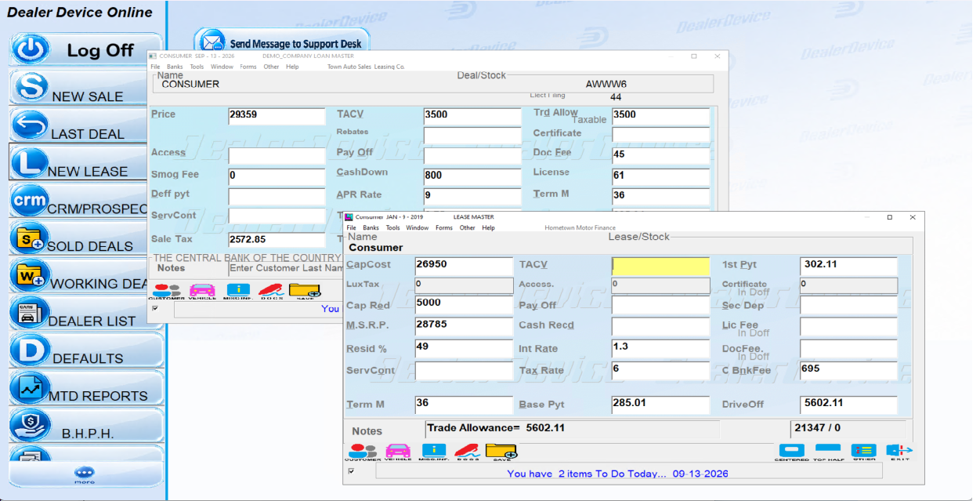Open File menu in Lease Master window
This screenshot has height=501, width=980.
tap(352, 228)
